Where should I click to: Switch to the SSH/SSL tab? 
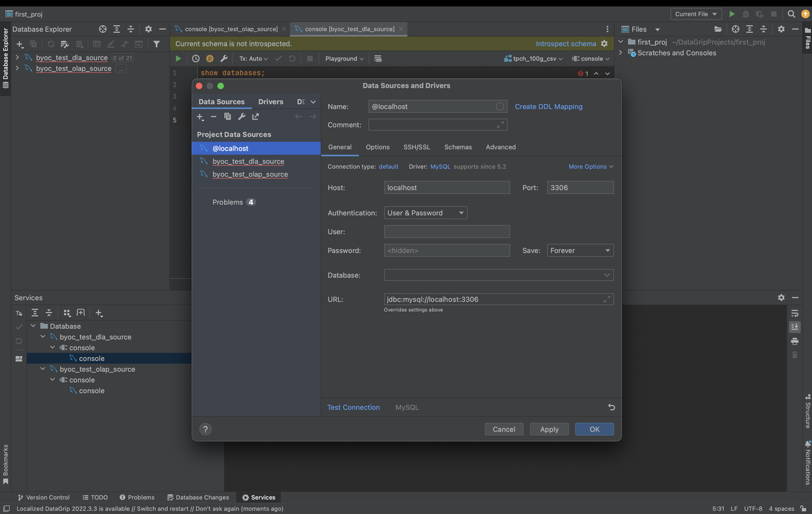pos(416,147)
